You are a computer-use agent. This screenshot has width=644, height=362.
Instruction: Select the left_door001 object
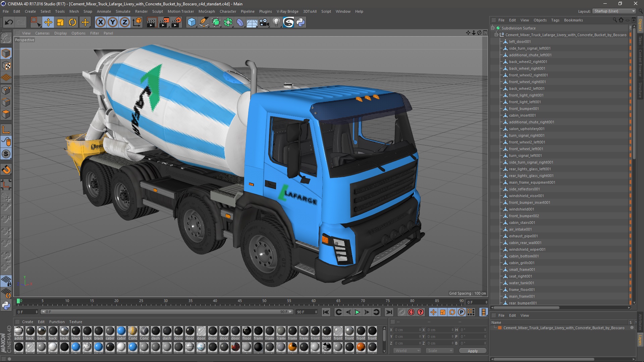[x=520, y=42]
